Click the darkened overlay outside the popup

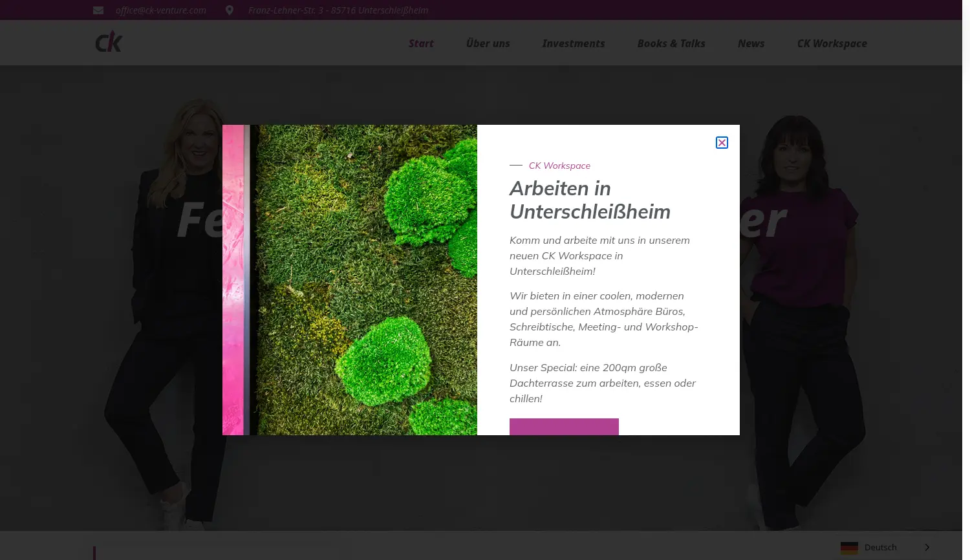(116, 291)
